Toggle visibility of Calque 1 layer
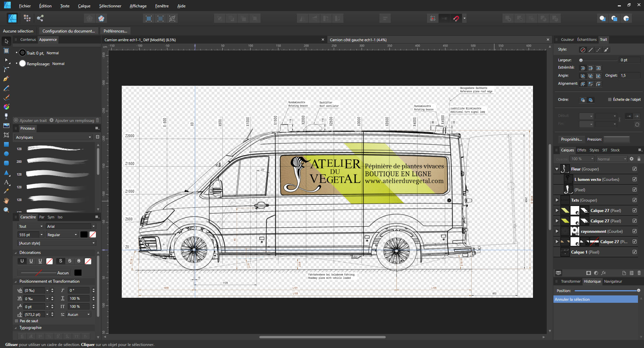Viewport: 644px width, 348px height. click(x=635, y=252)
